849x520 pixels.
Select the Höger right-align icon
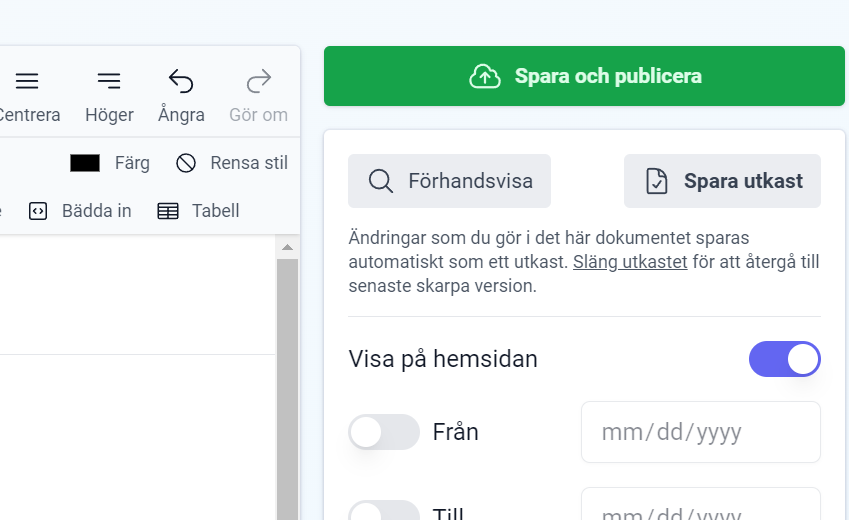pyautogui.click(x=109, y=81)
